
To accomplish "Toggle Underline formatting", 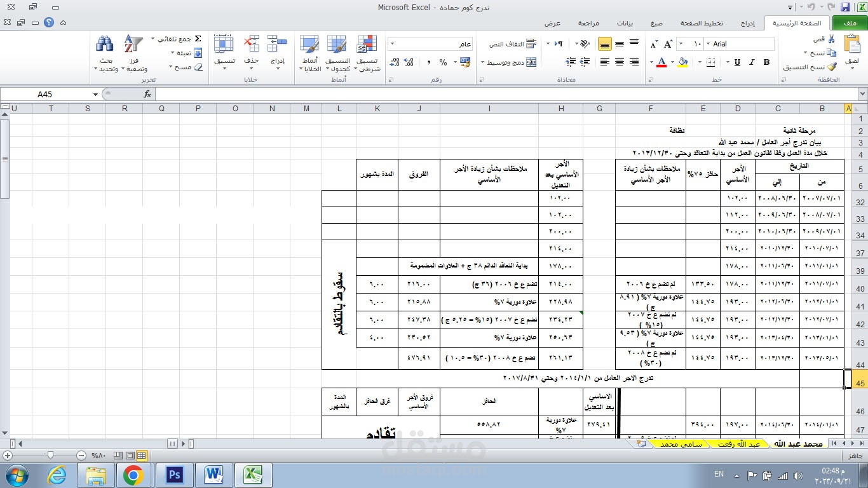I will coord(737,62).
